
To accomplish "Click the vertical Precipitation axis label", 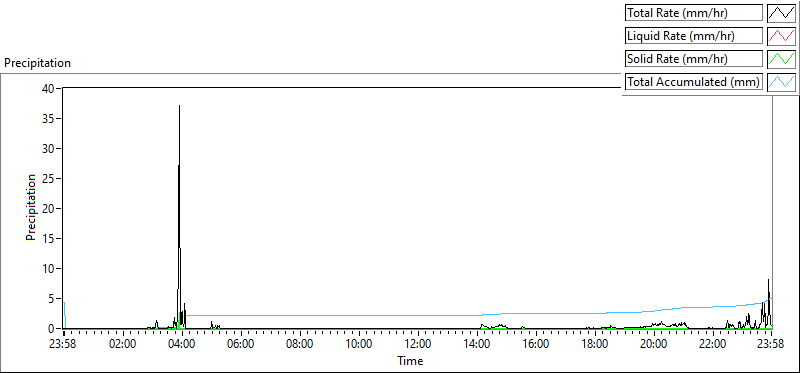I will (31, 208).
